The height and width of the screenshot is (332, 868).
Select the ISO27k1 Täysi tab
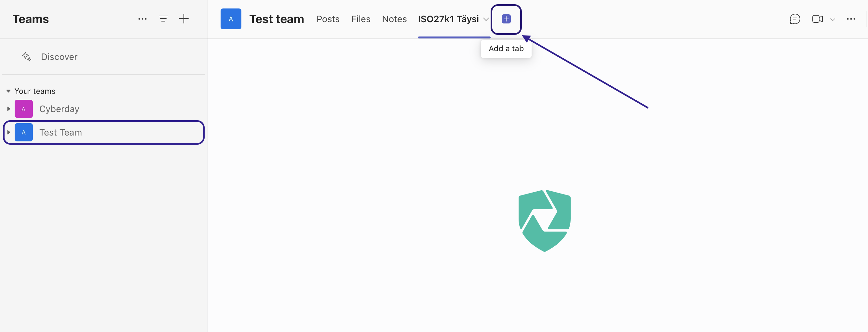[x=448, y=19]
